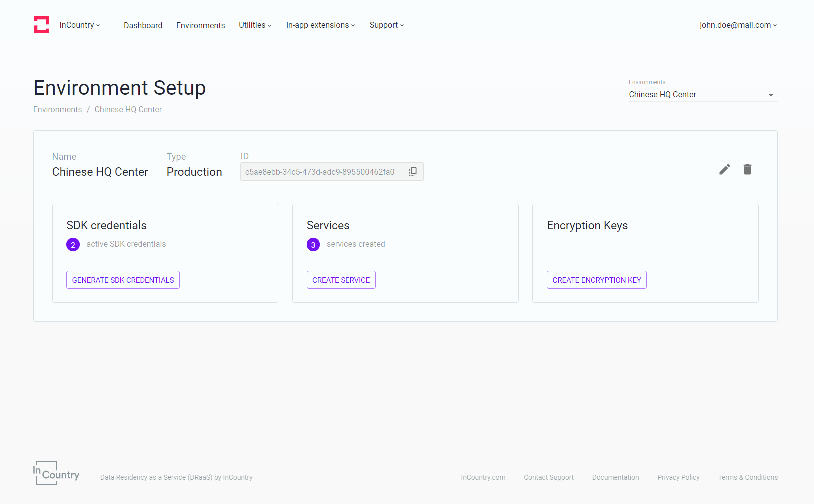This screenshot has height=504, width=814.
Task: Follow the Environments breadcrumb link
Action: click(57, 110)
